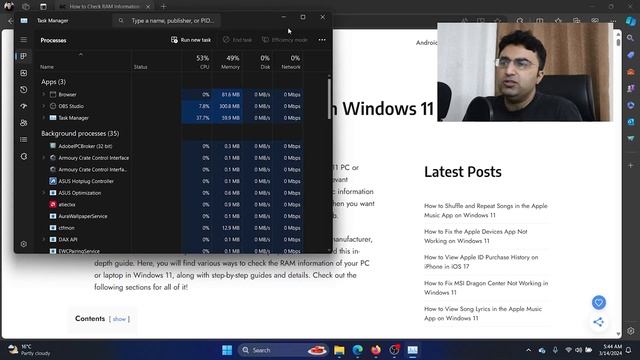Open Edge sidebar settings gear icon
This screenshot has height=360, width=640.
tap(631, 331)
